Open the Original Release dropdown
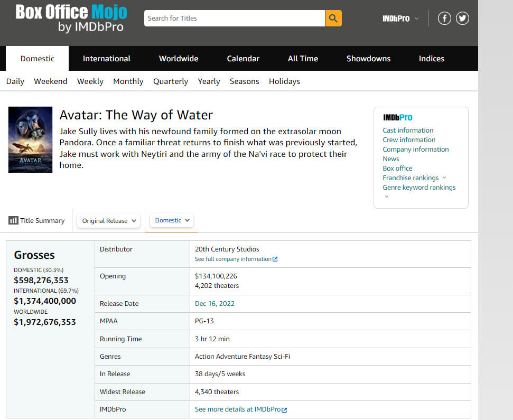 tap(109, 221)
